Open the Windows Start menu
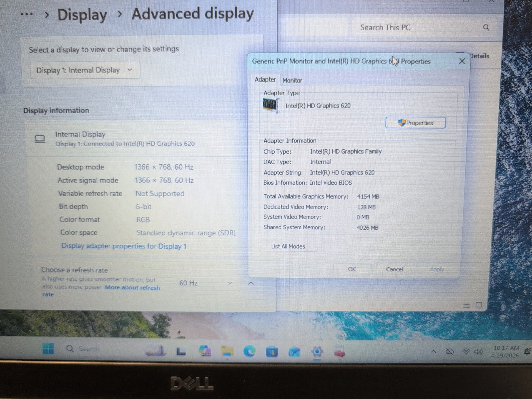This screenshot has width=532, height=399. point(48,349)
